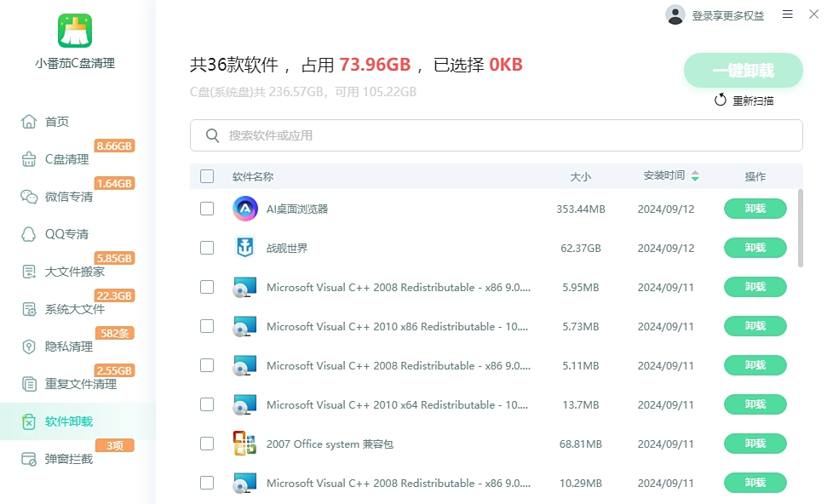Click the 重复文件清理 duplicate files icon
833x504 pixels.
coord(27,383)
